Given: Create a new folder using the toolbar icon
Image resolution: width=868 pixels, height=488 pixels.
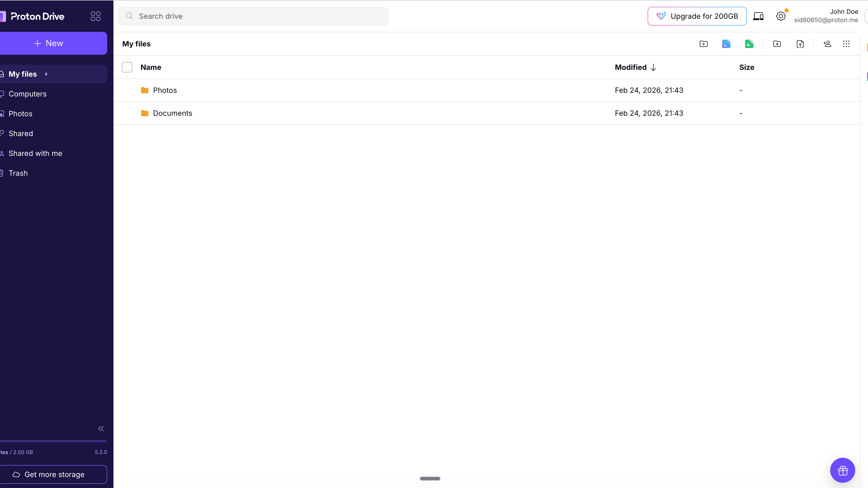Looking at the screenshot, I should tap(704, 44).
